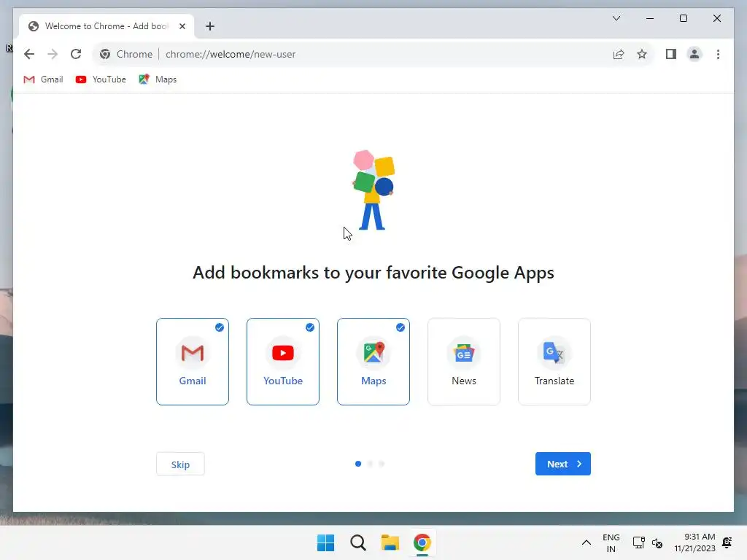Screen dimensions: 747x560
Task: Open Chrome's three-dot menu
Action: [x=718, y=54]
